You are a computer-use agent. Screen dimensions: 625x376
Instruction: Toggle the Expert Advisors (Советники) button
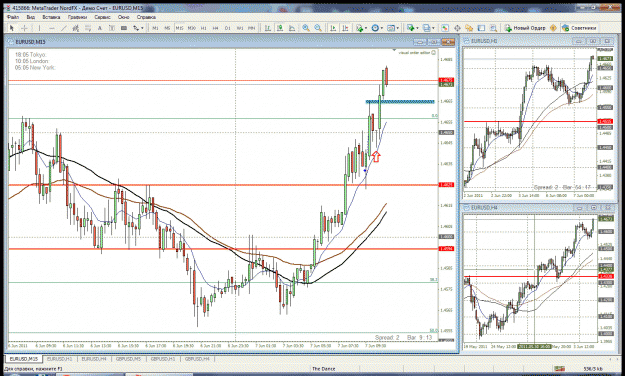pyautogui.click(x=579, y=28)
